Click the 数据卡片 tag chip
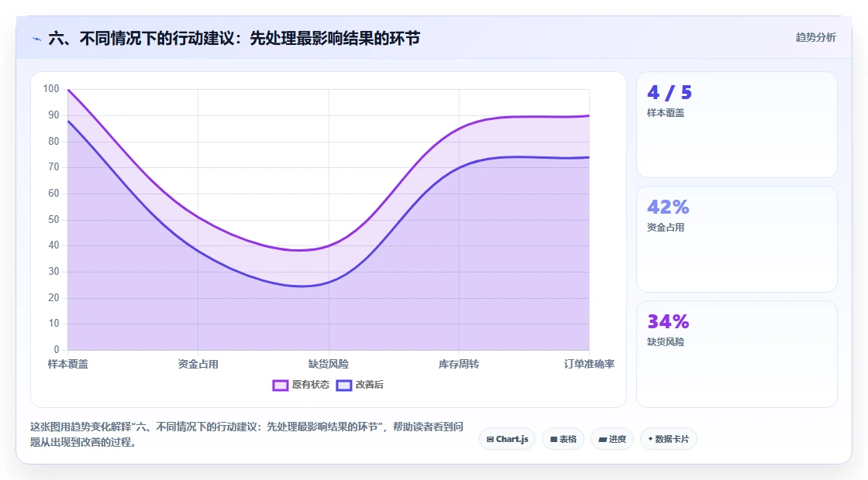The height and width of the screenshot is (480, 868). point(669,439)
